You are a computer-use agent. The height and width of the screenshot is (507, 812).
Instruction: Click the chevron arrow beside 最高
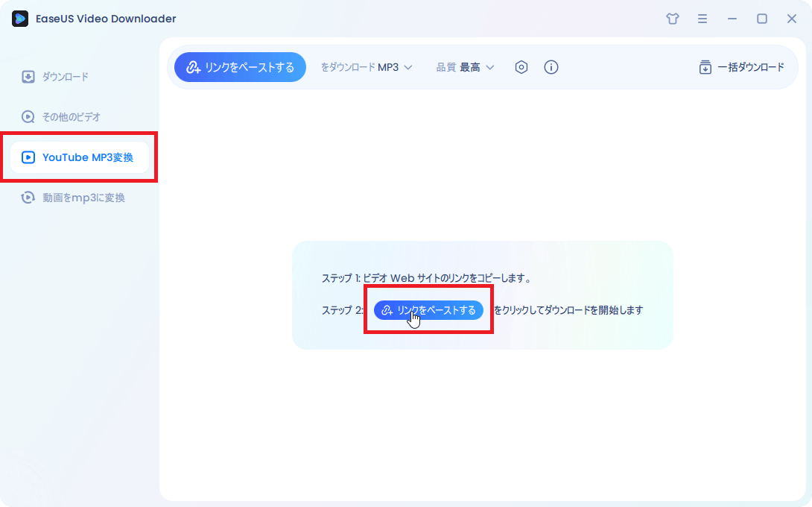tap(489, 67)
